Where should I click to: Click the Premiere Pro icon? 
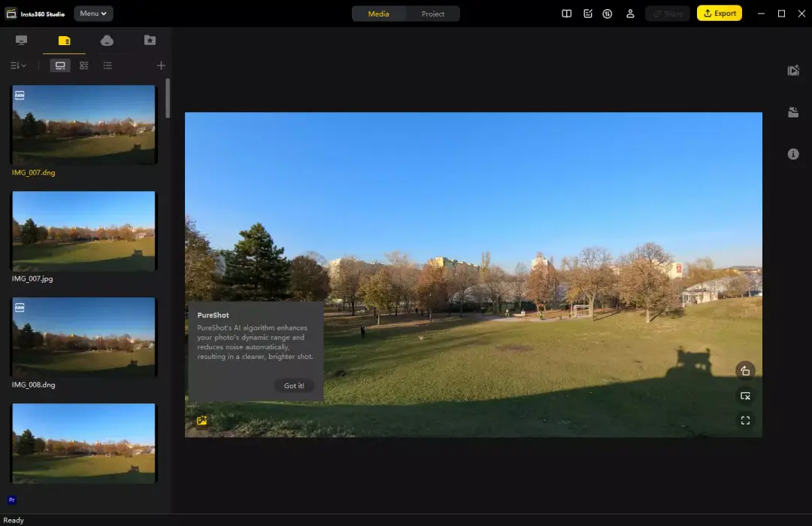click(12, 500)
